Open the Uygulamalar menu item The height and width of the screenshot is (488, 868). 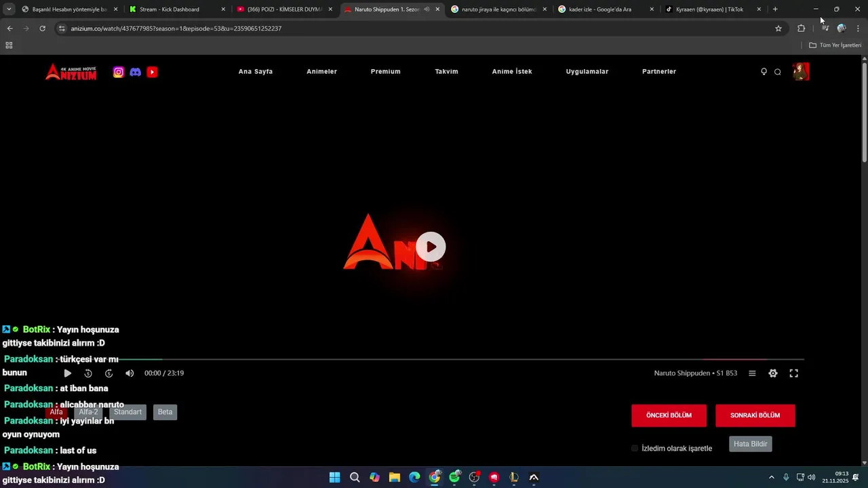pyautogui.click(x=587, y=72)
